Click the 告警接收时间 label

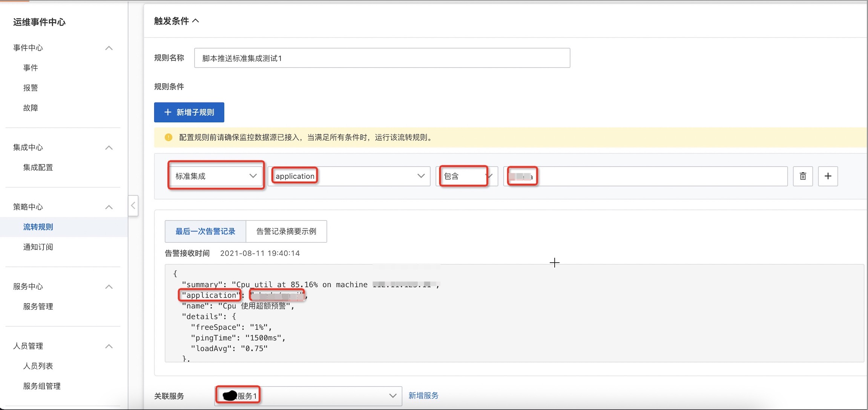(187, 253)
